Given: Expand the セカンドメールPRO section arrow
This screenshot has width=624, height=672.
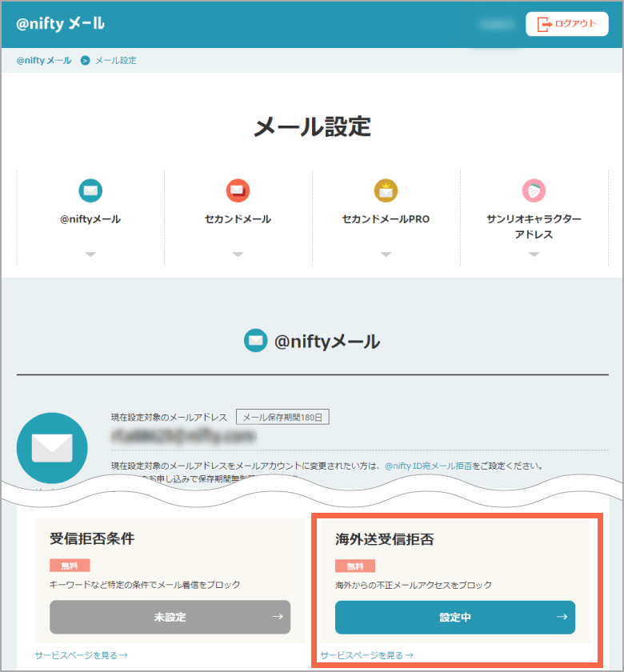Looking at the screenshot, I should pyautogui.click(x=386, y=254).
